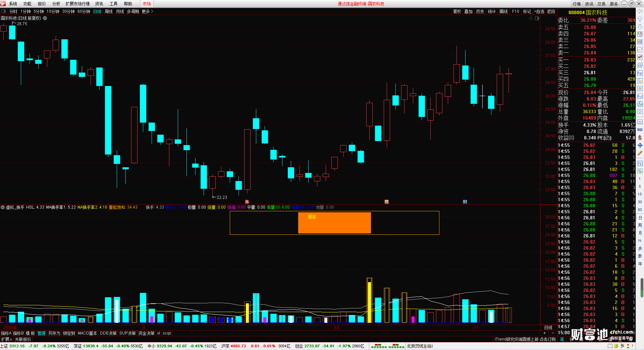This screenshot has width=644, height=350.
Task: Click the 榜 marker icon below the chart
Action: (386, 202)
